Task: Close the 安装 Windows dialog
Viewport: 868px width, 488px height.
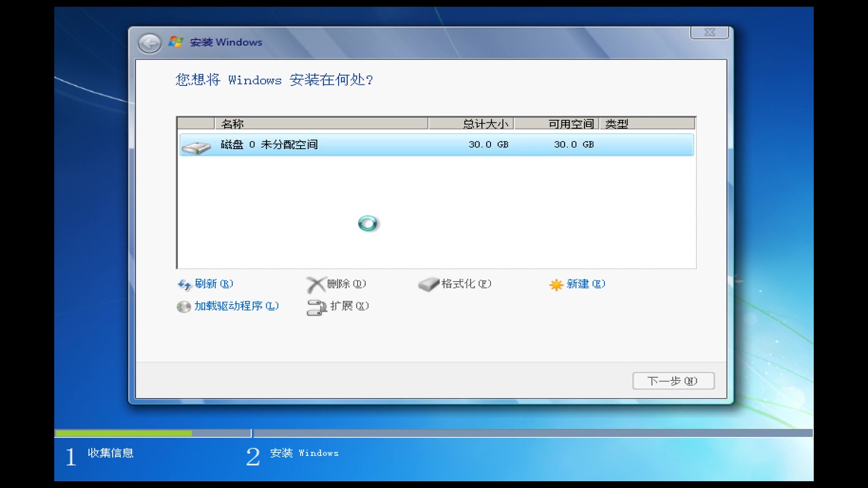Action: pyautogui.click(x=710, y=33)
